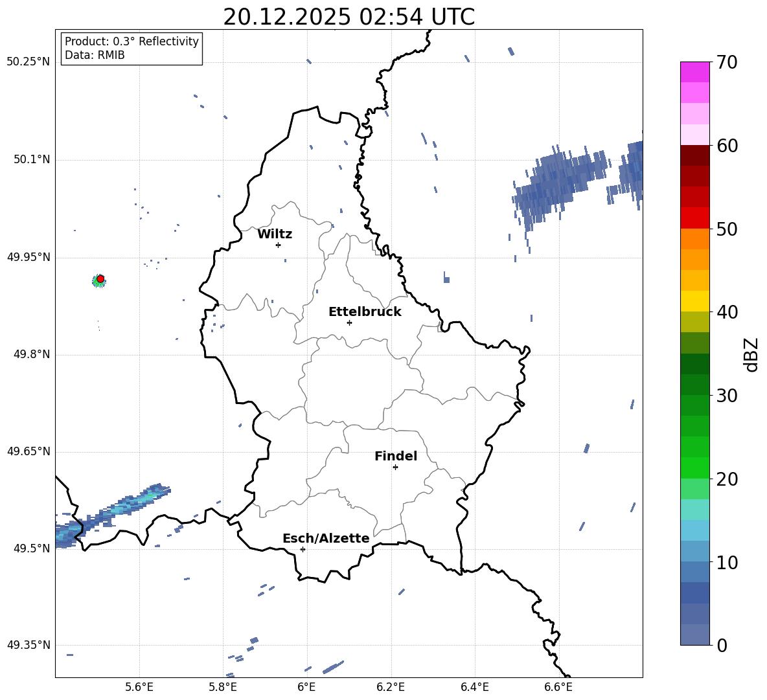The width and height of the screenshot is (767, 700).
Task: Click the 6.6°E longitude label
Action: coord(558,688)
